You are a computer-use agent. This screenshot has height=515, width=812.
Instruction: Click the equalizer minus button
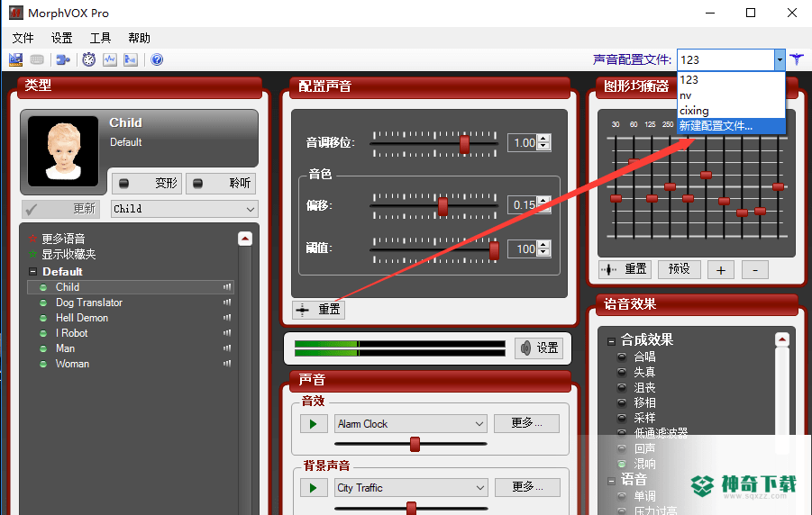coord(755,270)
